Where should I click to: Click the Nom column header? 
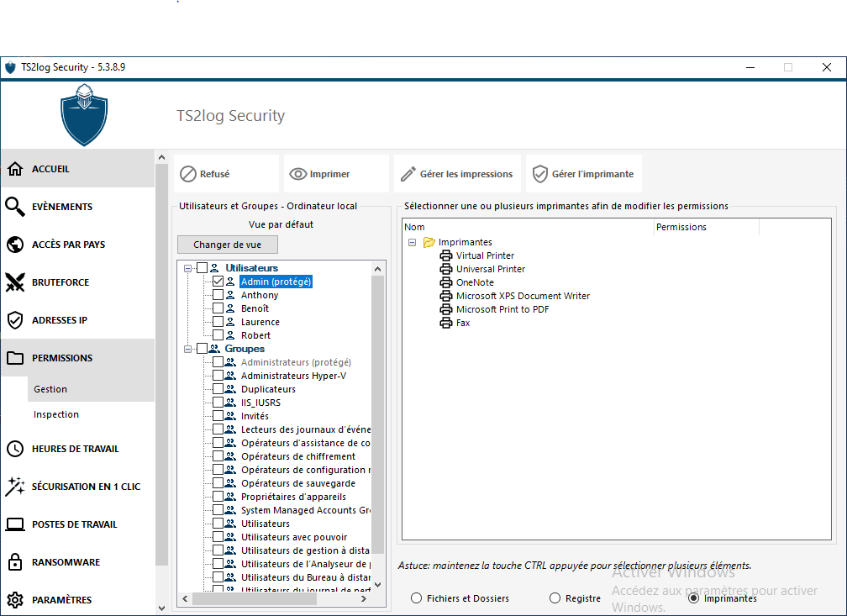pos(529,227)
